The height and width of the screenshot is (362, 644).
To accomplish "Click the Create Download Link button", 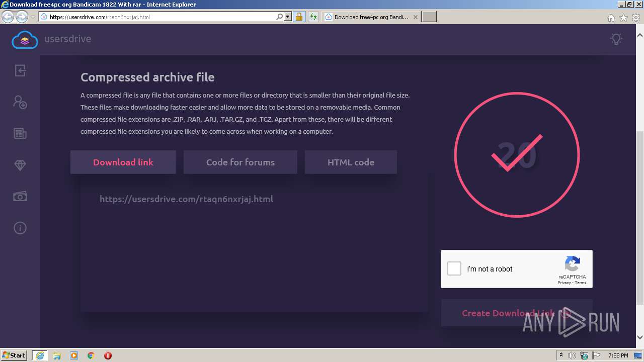I will click(x=517, y=313).
